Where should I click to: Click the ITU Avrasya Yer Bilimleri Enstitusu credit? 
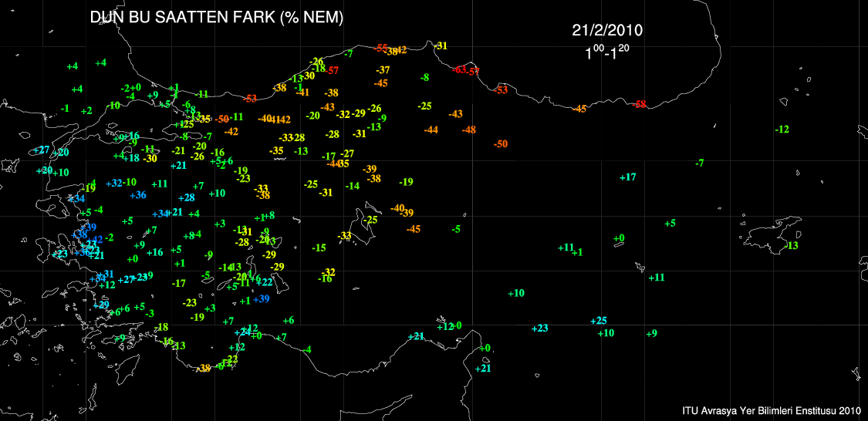(x=771, y=410)
